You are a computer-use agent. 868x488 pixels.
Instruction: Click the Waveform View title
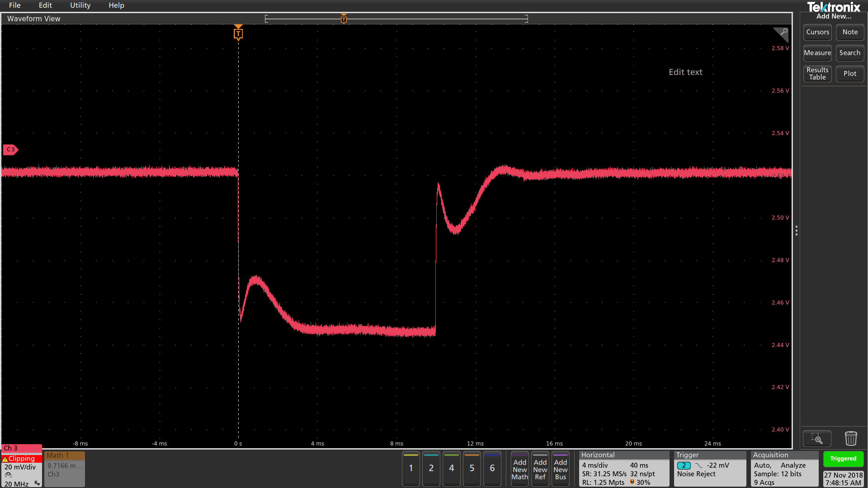pos(33,19)
